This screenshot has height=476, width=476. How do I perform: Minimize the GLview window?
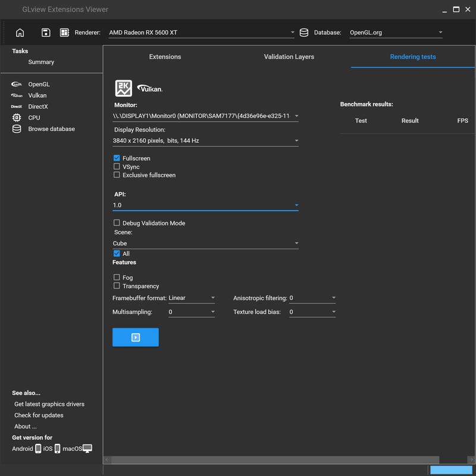(x=444, y=10)
